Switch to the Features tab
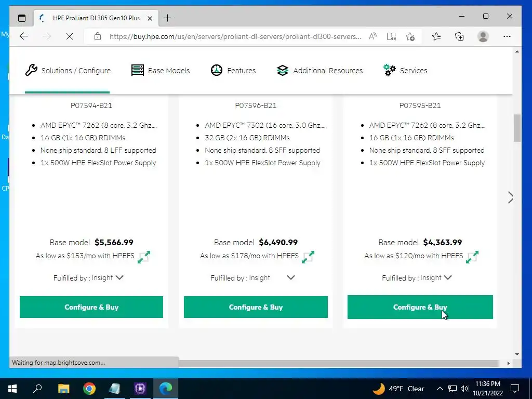 (x=233, y=71)
